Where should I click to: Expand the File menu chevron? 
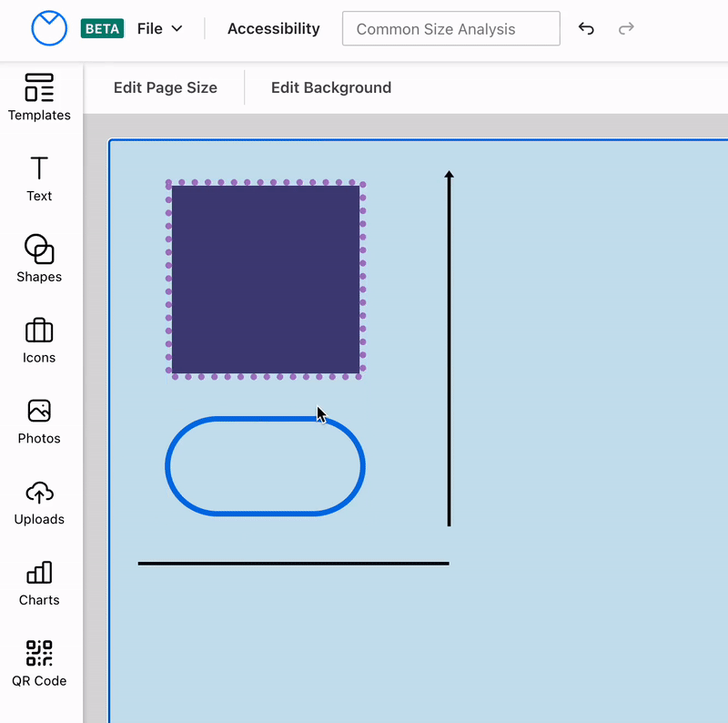tap(177, 28)
